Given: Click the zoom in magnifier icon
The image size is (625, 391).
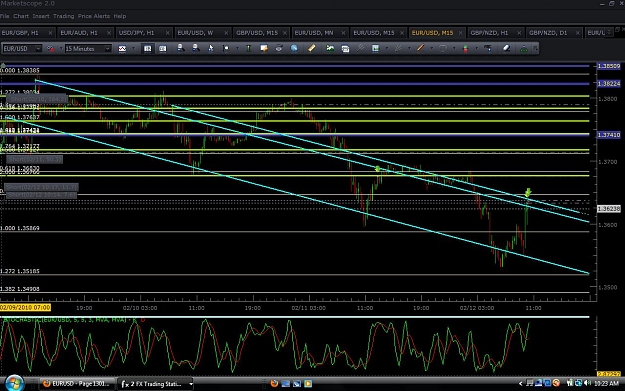Looking at the screenshot, I should [181, 48].
